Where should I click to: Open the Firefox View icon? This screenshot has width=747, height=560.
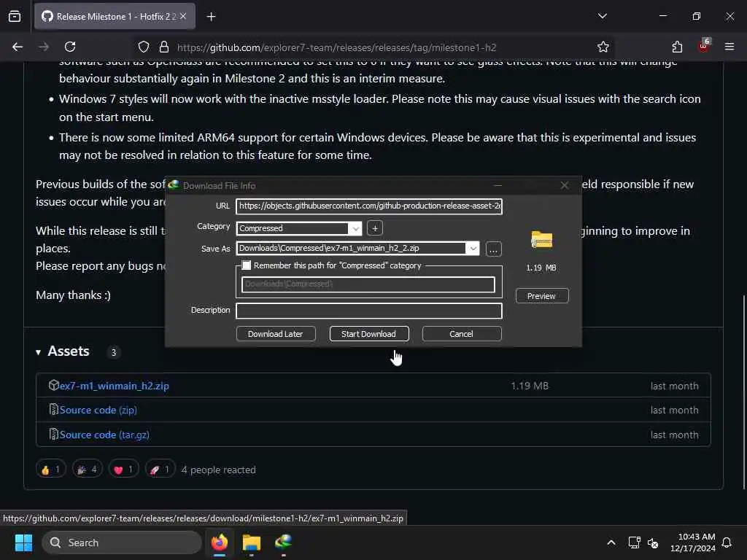click(15, 17)
